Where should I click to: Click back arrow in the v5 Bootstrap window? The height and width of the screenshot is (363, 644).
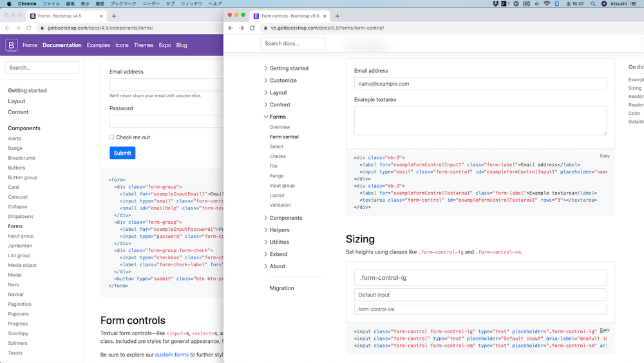click(231, 28)
